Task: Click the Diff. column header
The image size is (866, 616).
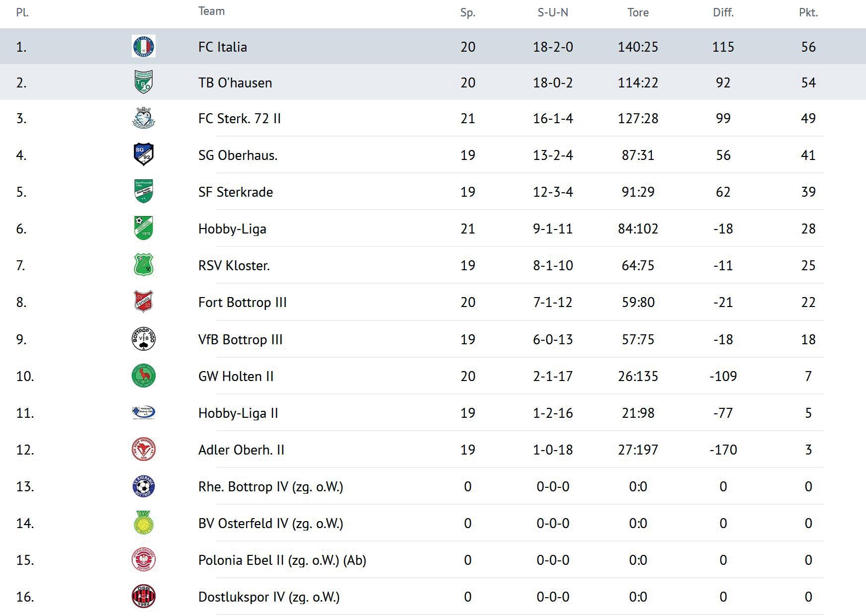Action: [x=723, y=12]
